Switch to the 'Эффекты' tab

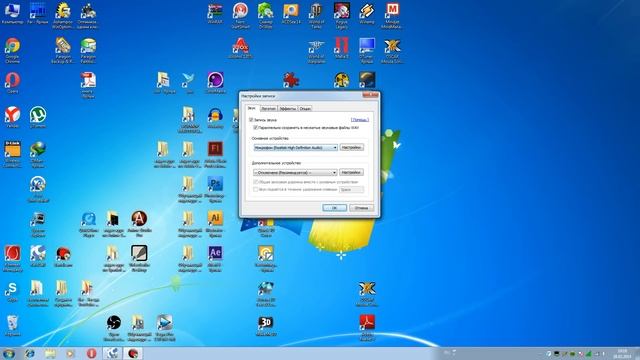coord(288,109)
